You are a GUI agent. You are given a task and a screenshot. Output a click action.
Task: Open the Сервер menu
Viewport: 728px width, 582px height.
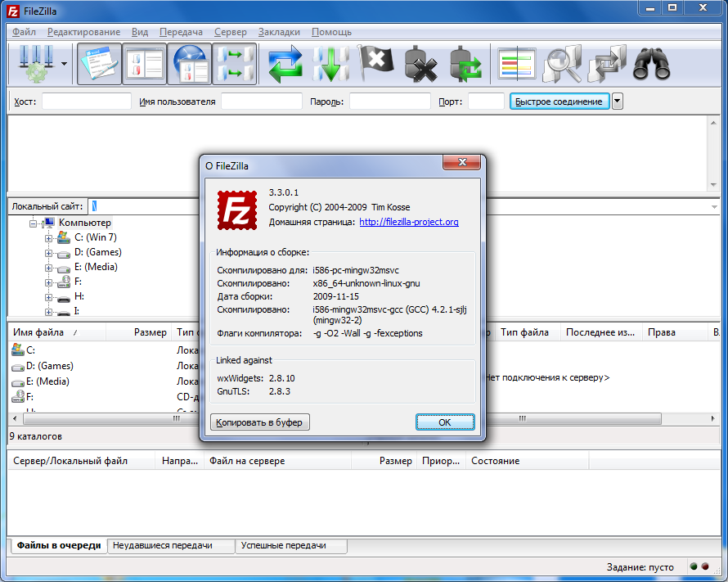coord(231,32)
